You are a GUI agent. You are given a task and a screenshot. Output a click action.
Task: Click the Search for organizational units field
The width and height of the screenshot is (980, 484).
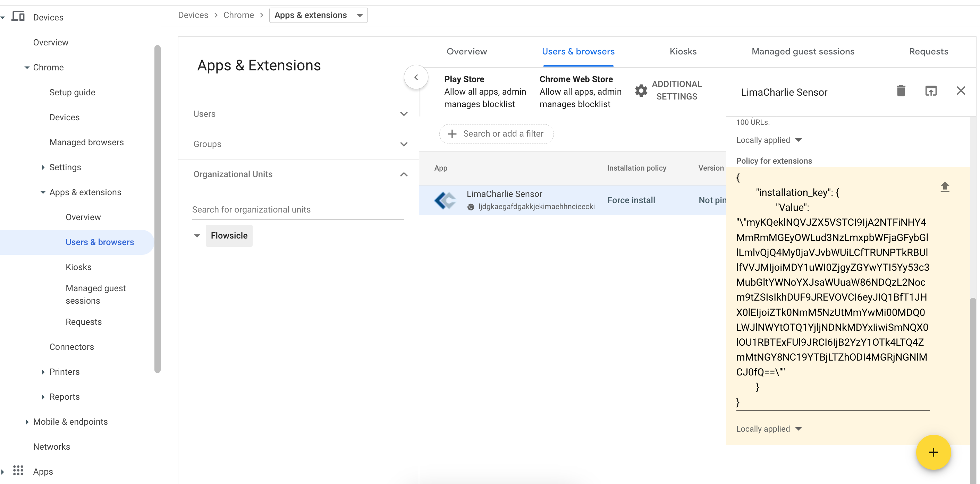pos(297,210)
